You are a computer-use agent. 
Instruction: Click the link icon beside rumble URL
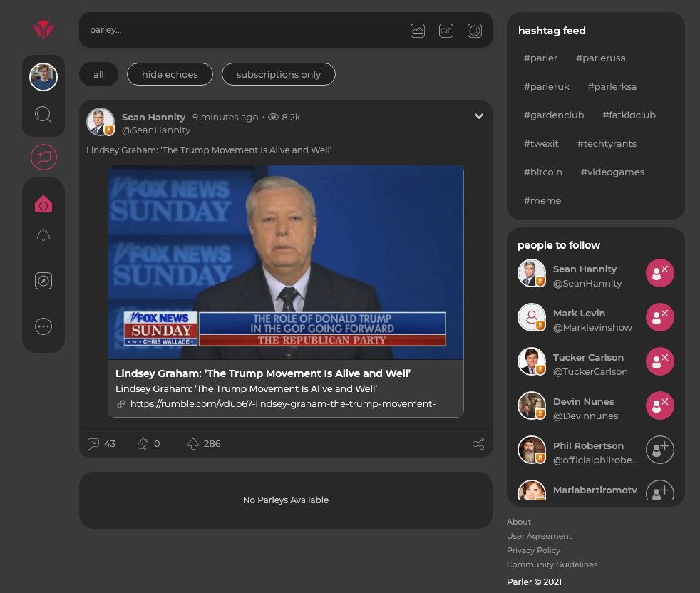tap(121, 404)
